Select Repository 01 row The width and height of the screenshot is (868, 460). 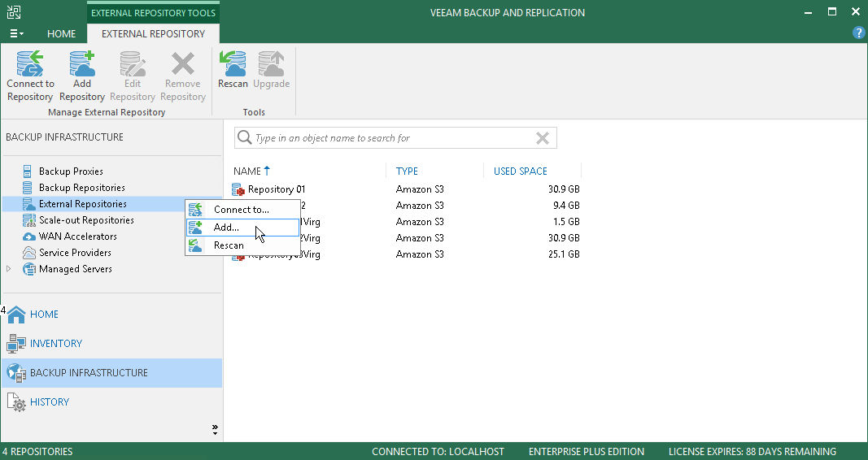tap(406, 189)
